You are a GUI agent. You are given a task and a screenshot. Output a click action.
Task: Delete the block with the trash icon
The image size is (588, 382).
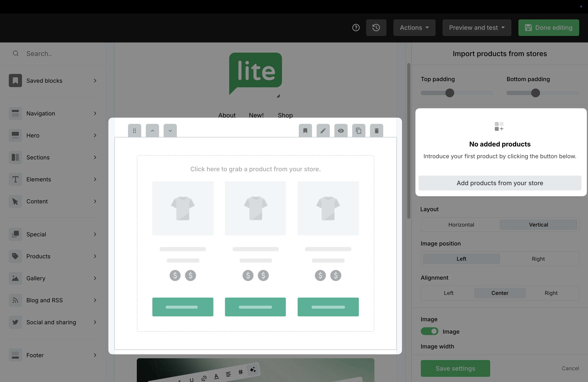tap(376, 130)
